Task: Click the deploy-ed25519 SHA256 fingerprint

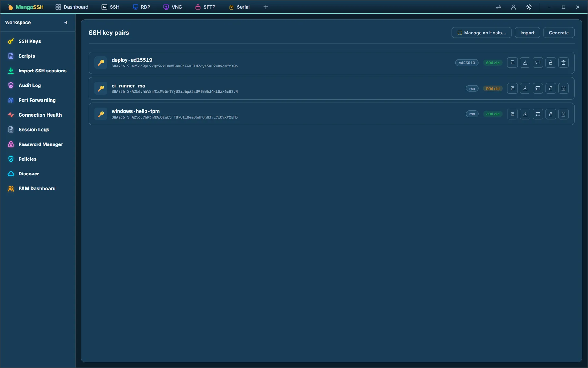Action: [x=175, y=66]
